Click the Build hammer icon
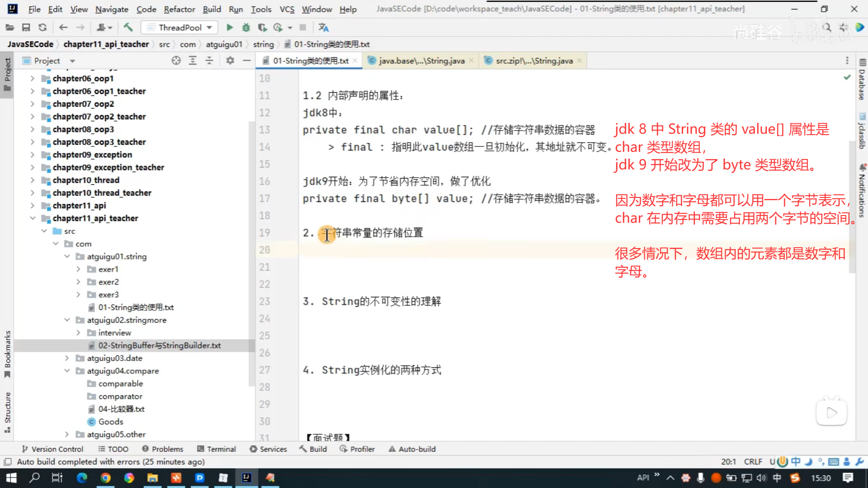 [128, 28]
